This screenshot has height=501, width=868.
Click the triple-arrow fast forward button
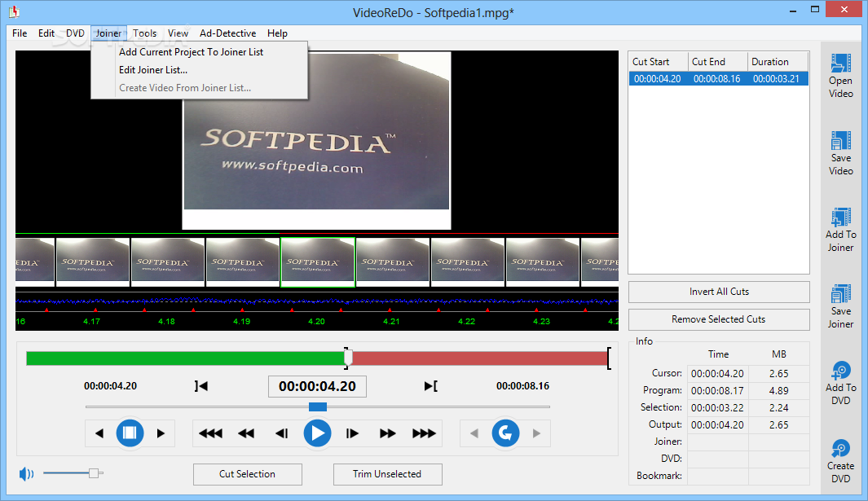[424, 433]
